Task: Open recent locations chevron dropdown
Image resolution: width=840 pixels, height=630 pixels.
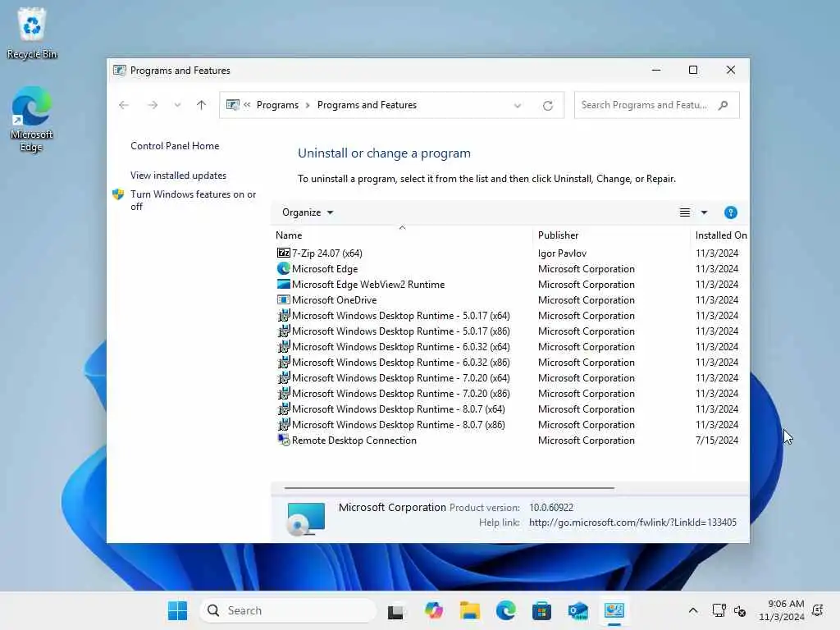Action: click(x=177, y=105)
